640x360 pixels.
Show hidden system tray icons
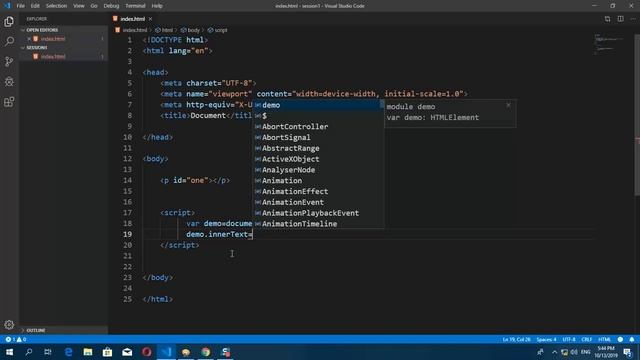pos(554,352)
